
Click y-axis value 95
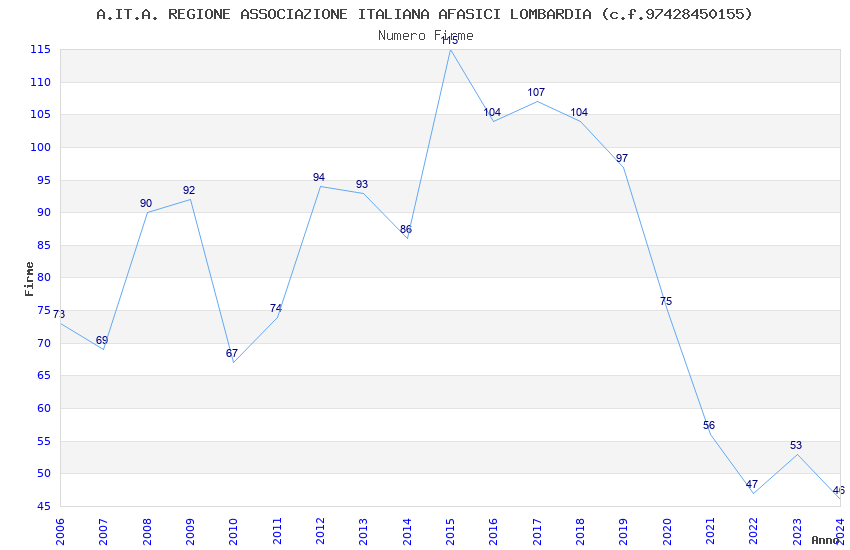(x=44, y=180)
